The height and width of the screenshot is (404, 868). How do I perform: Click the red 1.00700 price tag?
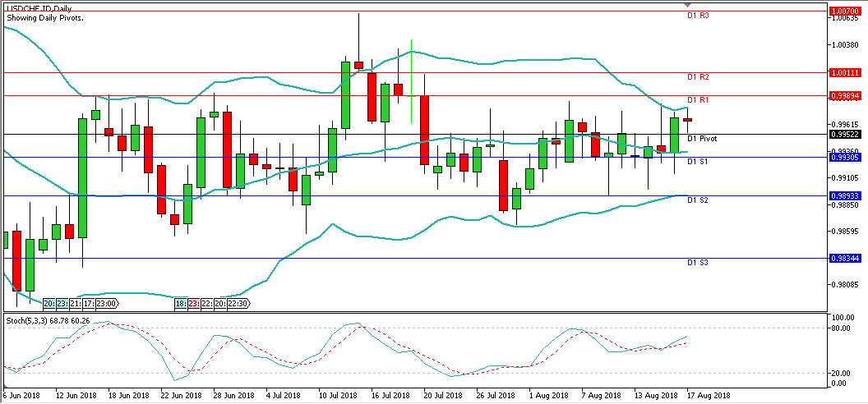click(845, 11)
